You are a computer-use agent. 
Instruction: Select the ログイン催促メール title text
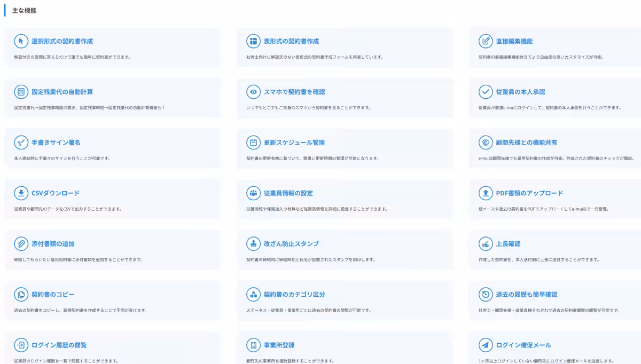[524, 345]
